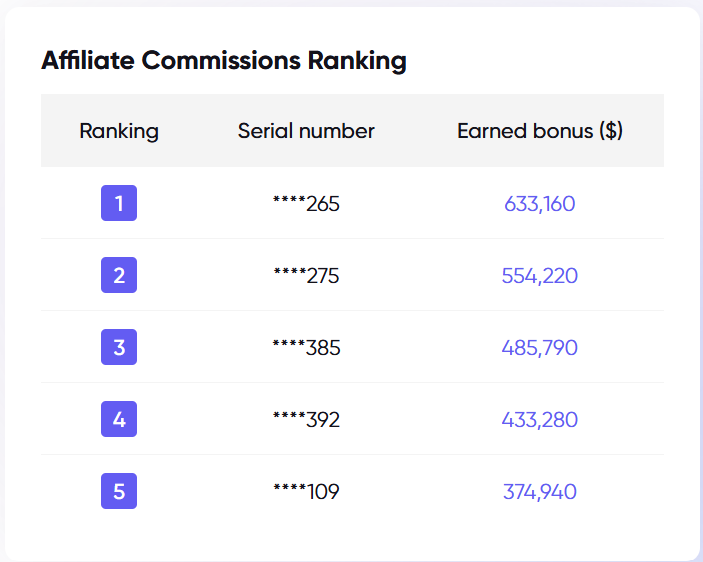Select serial number ****392

306,420
